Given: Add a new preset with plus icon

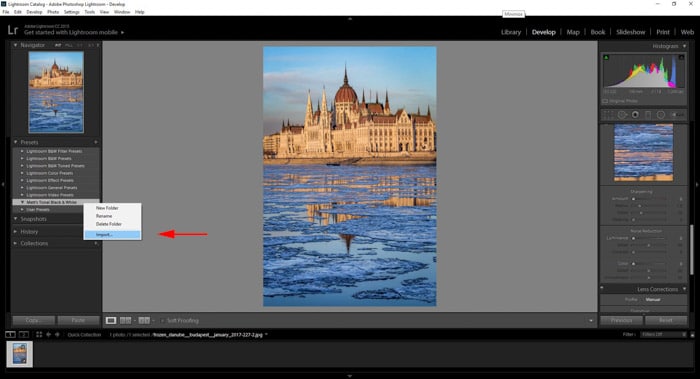Looking at the screenshot, I should click(x=96, y=142).
